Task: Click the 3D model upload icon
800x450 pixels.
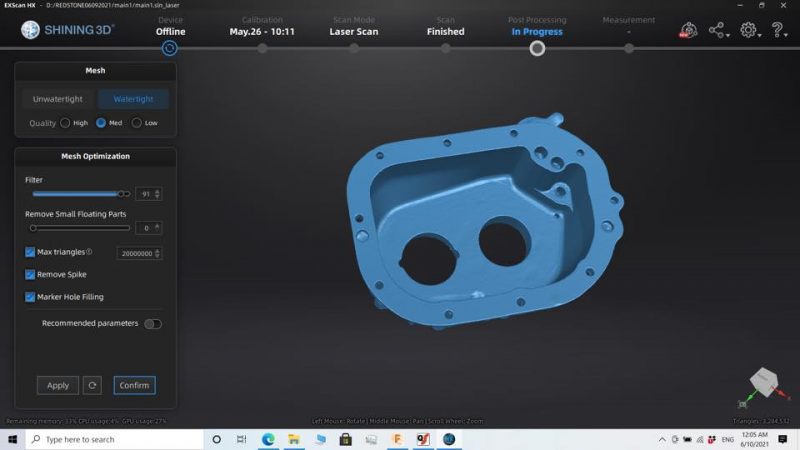Action: point(688,30)
